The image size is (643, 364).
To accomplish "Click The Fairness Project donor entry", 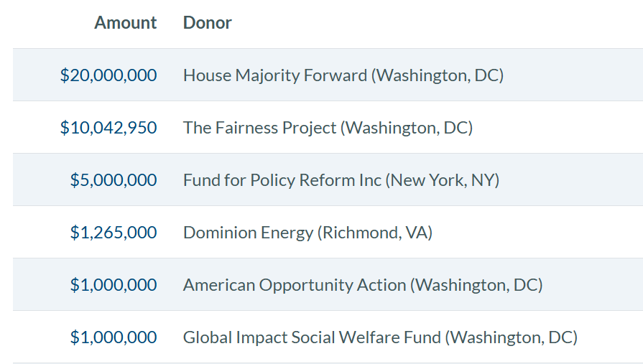I will [259, 128].
